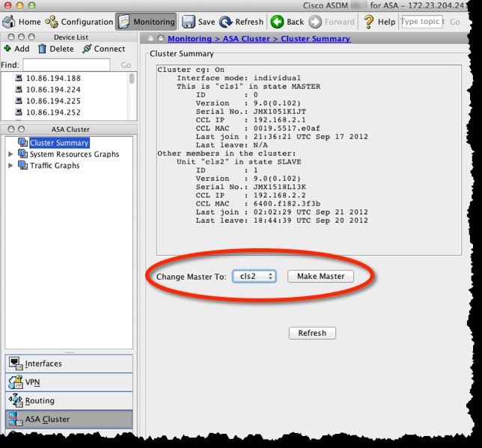The height and width of the screenshot is (448, 482).
Task: Open the Cluster Summary breadcrumb link
Action: tap(316, 39)
